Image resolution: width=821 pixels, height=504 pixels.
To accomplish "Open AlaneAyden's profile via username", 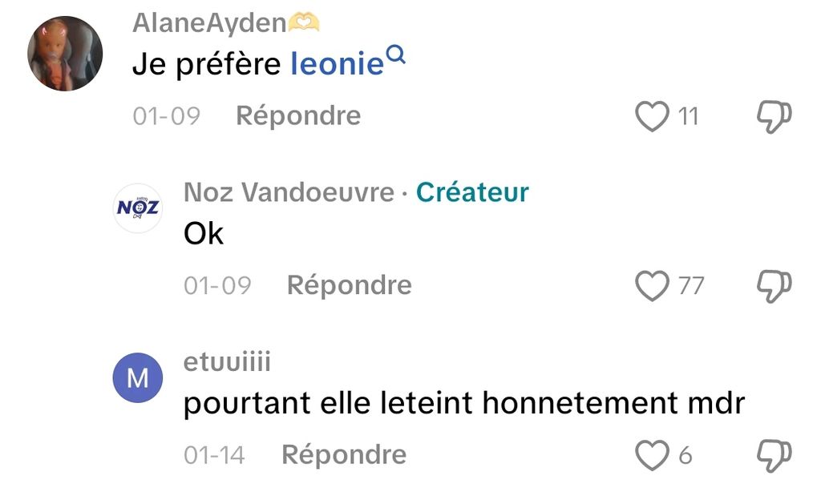I will point(209,23).
